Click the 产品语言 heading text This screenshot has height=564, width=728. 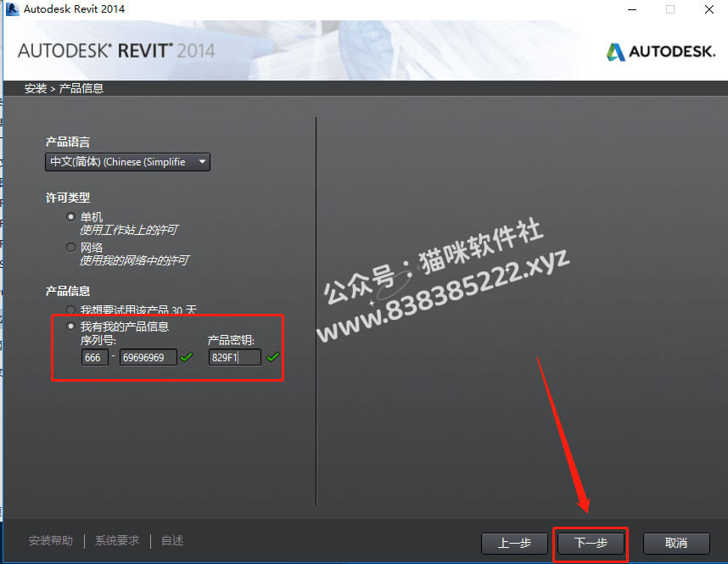tap(68, 142)
